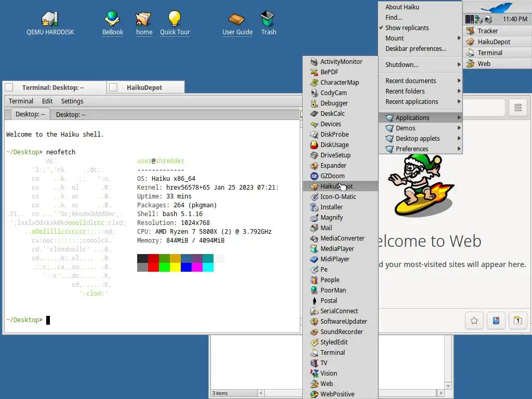The height and width of the screenshot is (399, 532).
Task: Launch DriveSetup from the Applications list
Action: coord(340,155)
